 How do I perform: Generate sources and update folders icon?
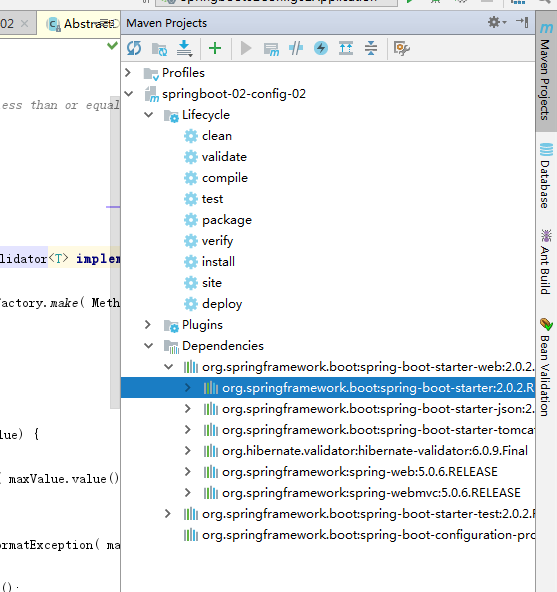coord(159,49)
